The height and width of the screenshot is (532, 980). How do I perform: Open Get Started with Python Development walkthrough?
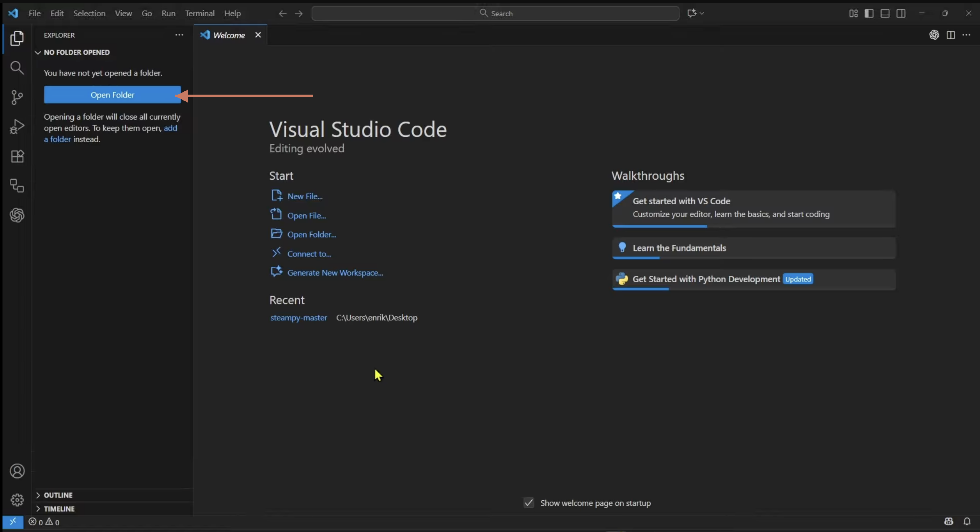click(753, 279)
